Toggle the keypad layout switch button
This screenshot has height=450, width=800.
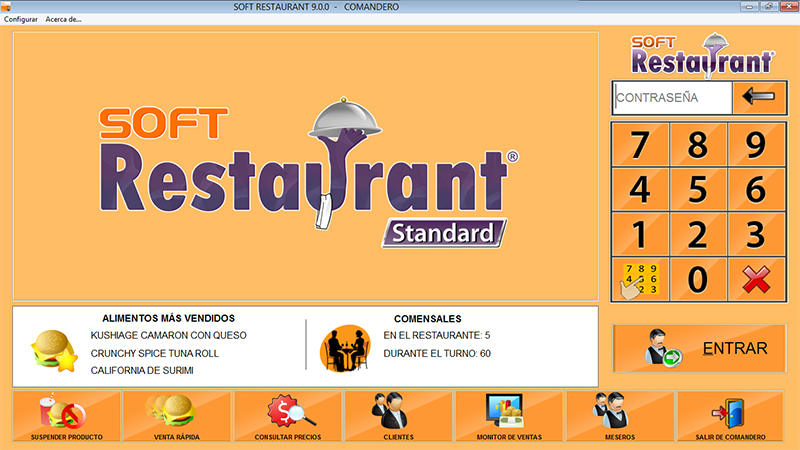click(640, 279)
